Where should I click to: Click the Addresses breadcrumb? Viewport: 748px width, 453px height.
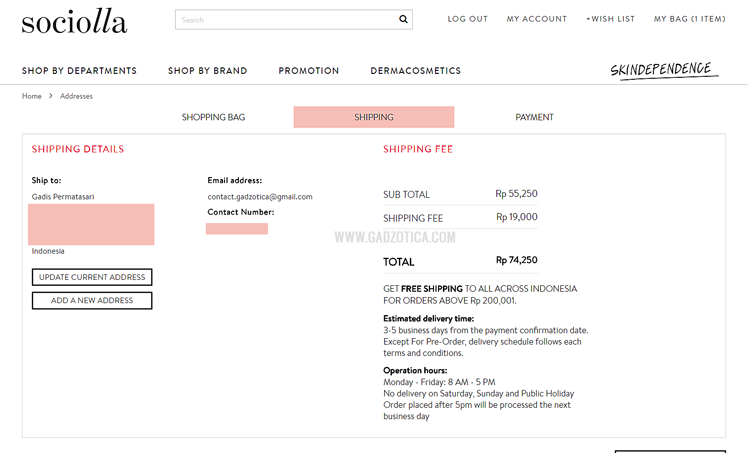pyautogui.click(x=76, y=96)
